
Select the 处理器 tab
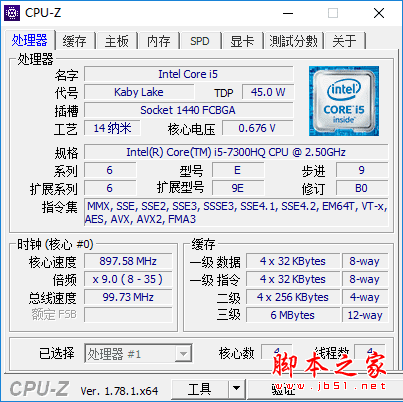(29, 40)
